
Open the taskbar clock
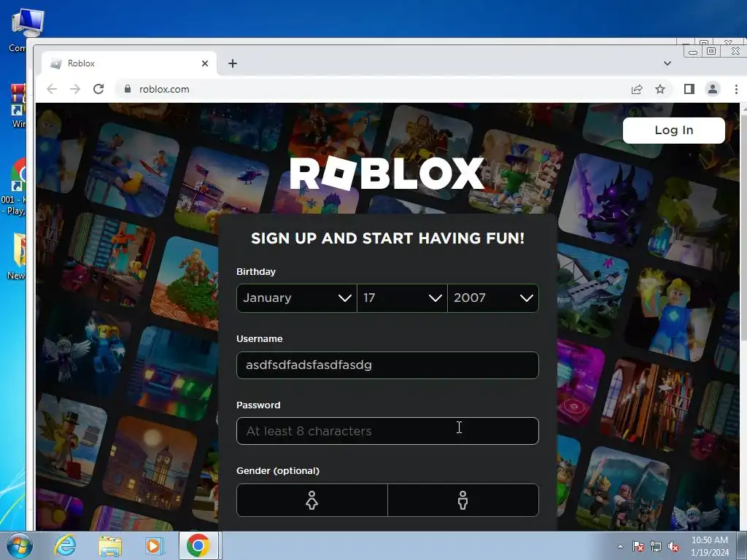[x=710, y=546]
